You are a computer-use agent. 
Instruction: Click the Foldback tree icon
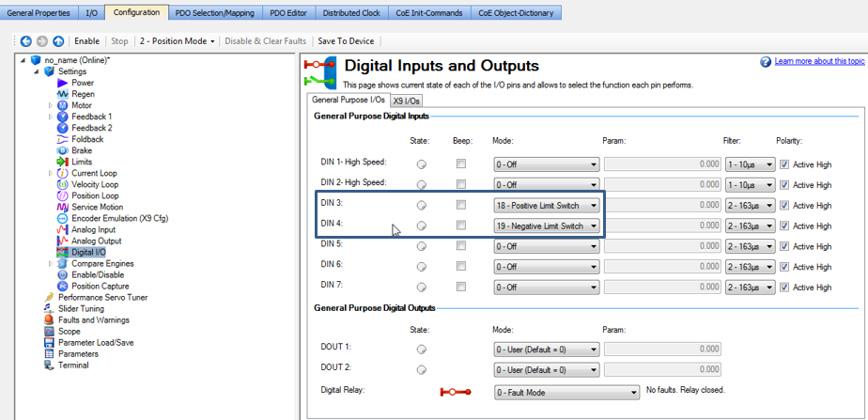click(x=62, y=139)
